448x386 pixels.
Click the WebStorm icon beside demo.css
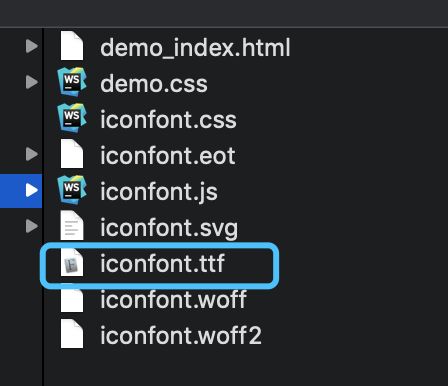click(x=72, y=81)
